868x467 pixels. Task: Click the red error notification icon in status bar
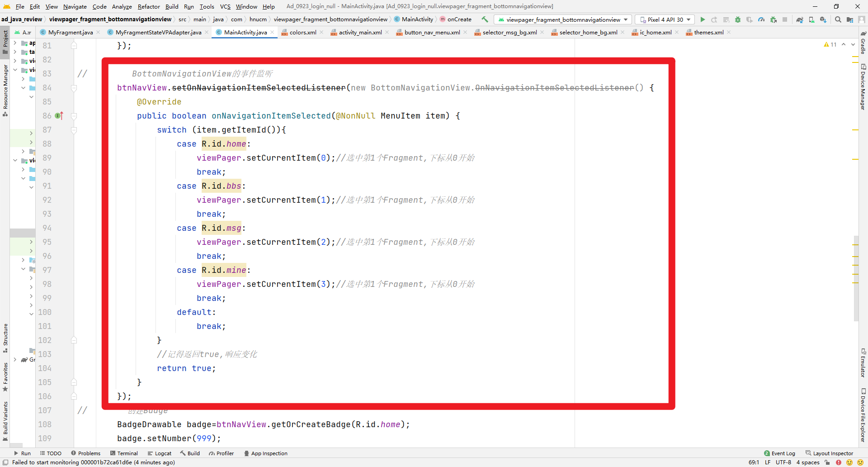tap(839, 462)
